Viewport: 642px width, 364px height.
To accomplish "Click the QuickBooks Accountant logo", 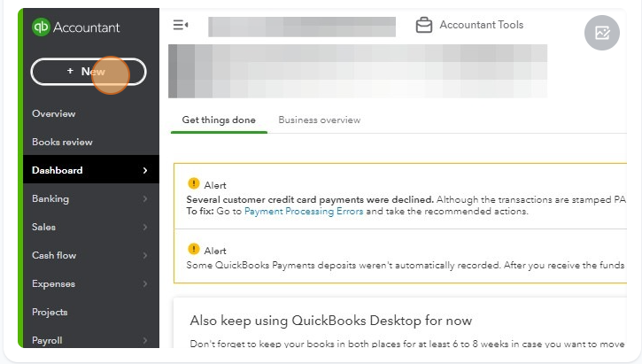I will click(x=75, y=27).
